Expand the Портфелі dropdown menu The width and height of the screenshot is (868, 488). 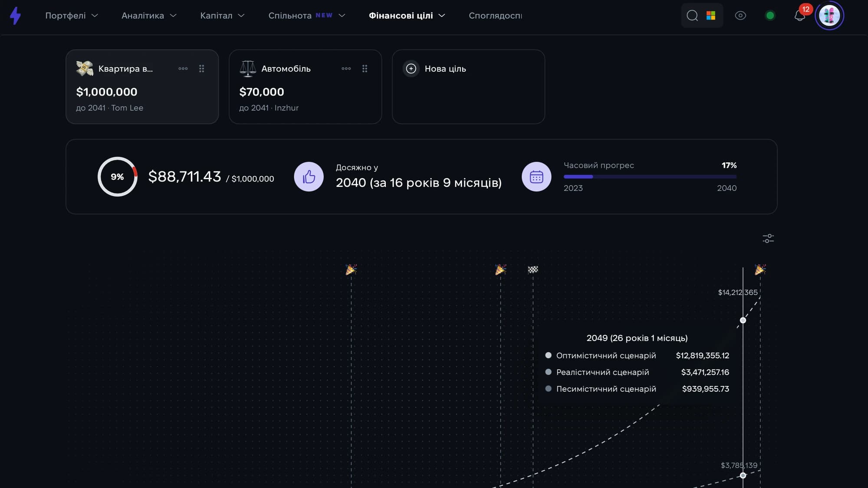72,16
